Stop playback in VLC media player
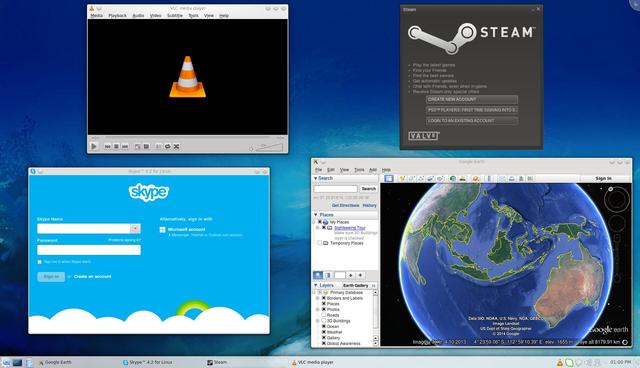Image resolution: width=640 pixels, height=368 pixels. [x=116, y=146]
